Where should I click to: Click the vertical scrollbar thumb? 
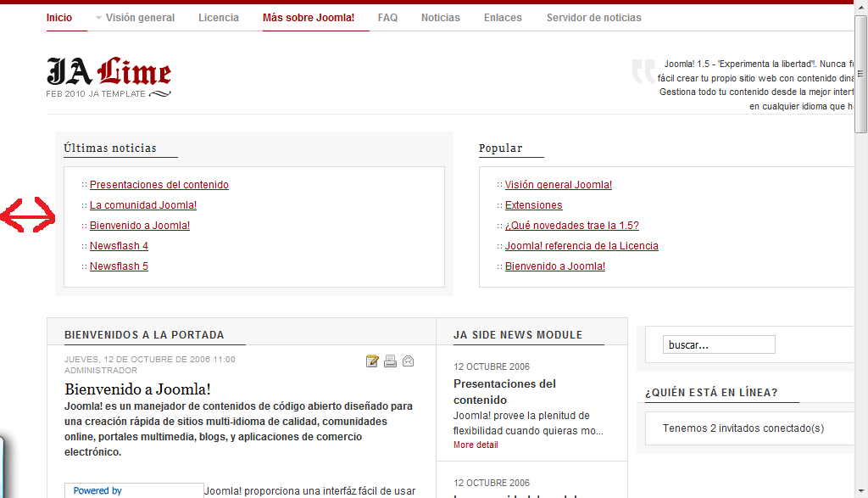point(860,74)
